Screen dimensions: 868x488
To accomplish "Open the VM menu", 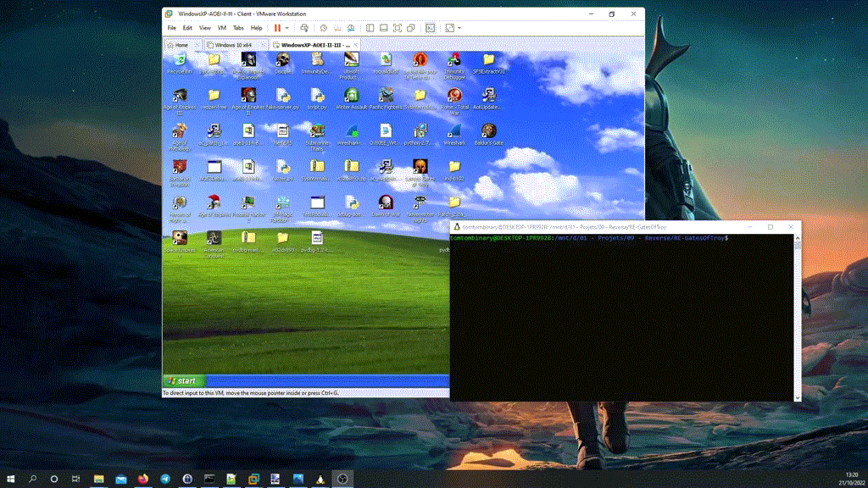I will [221, 28].
